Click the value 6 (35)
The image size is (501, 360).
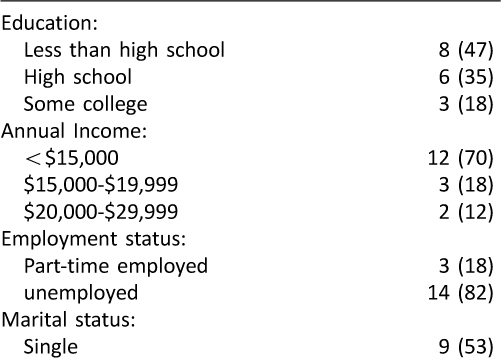click(x=466, y=77)
